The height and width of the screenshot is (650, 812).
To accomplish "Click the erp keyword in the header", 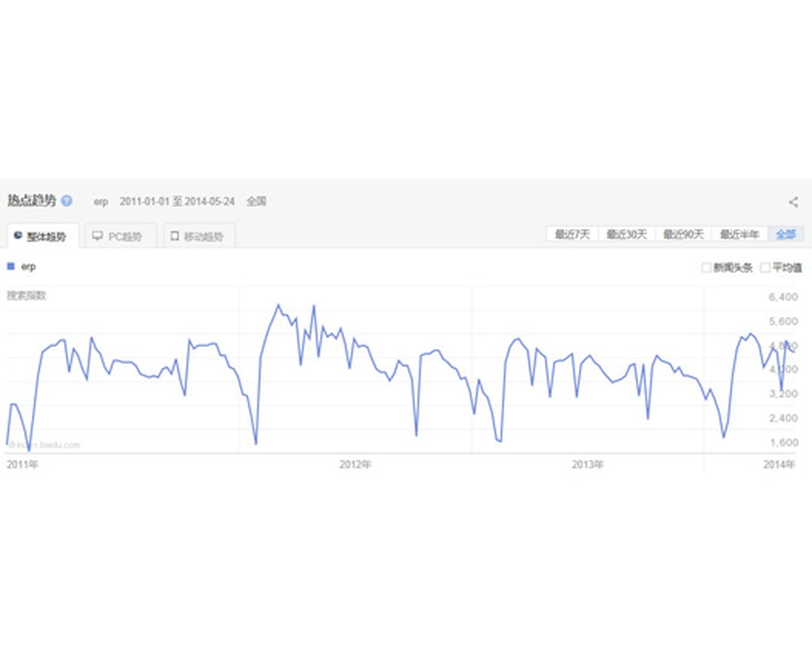I will 101,201.
